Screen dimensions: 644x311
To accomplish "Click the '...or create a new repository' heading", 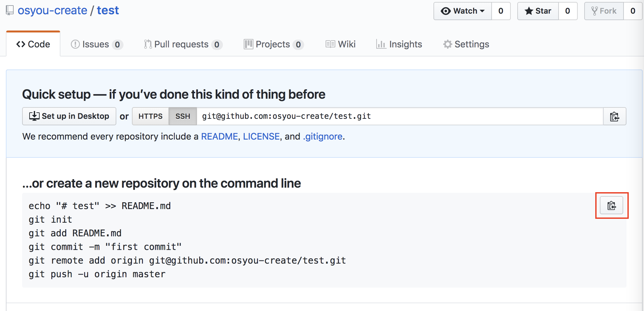I will (161, 183).
